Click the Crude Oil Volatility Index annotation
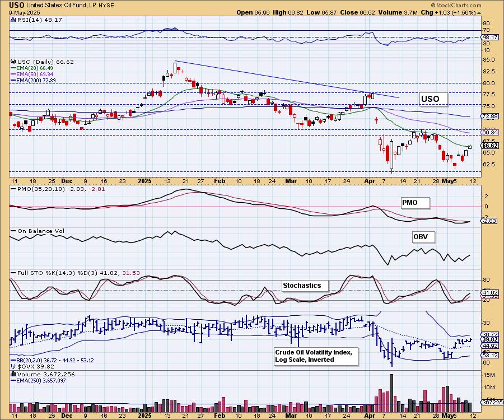Image resolution: width=504 pixels, height=420 pixels. (316, 356)
